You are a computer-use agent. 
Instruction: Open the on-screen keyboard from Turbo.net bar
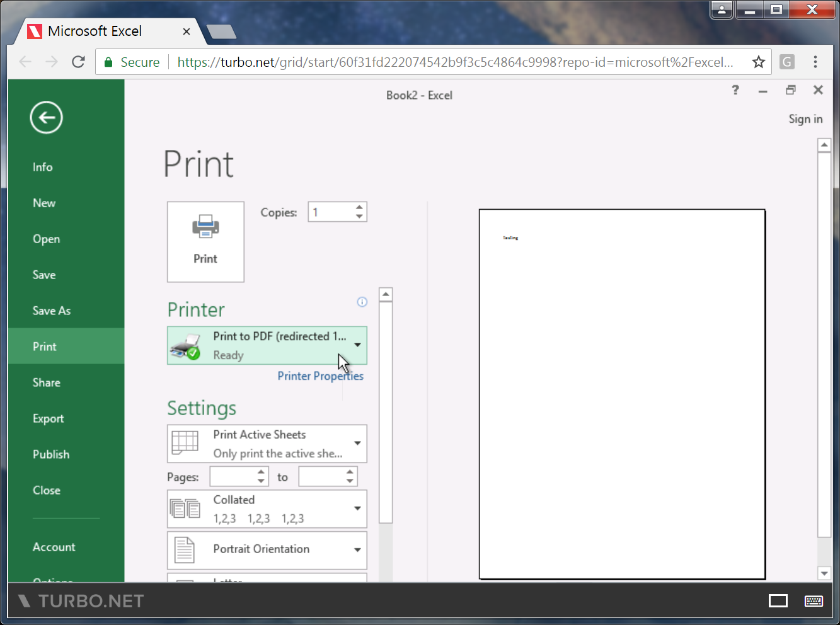tap(813, 600)
